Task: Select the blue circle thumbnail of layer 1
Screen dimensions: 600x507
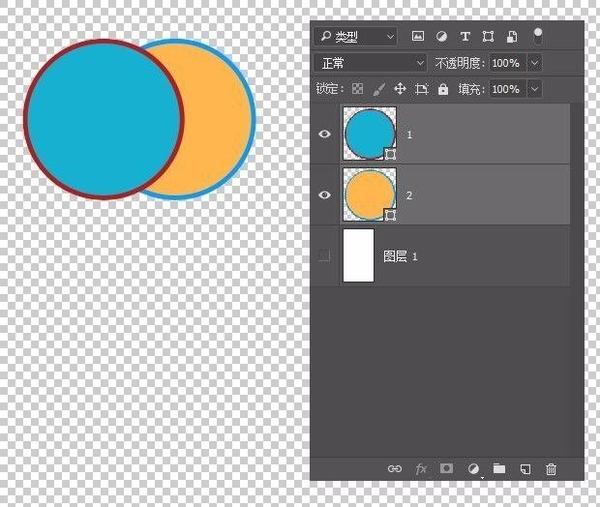Action: pos(370,134)
